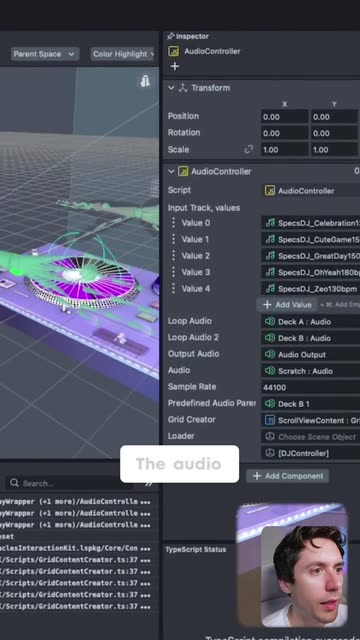Click the scale lock link icon
Image resolution: width=360 pixels, height=640 pixels.
tap(249, 149)
